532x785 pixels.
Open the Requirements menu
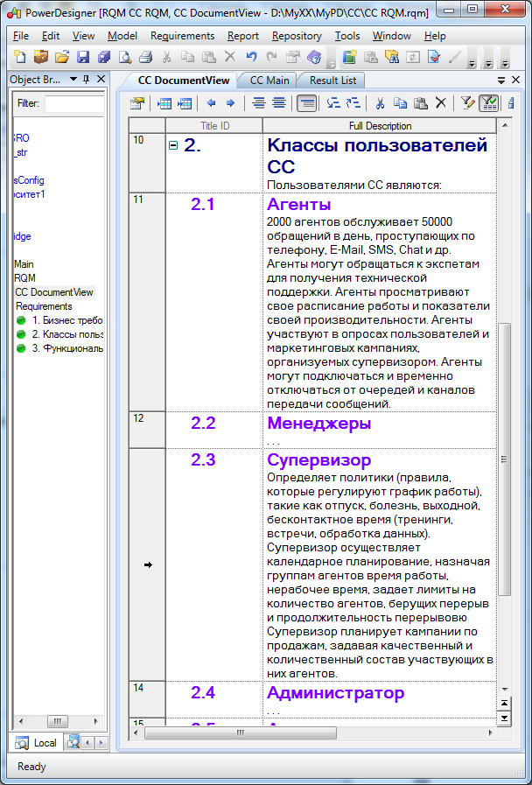[x=182, y=36]
